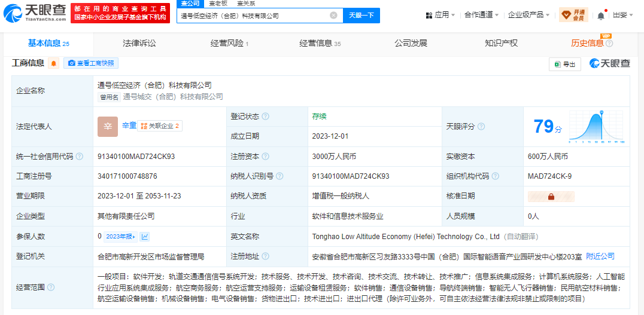Expand the 合作通道 dropdown
Image resolution: width=644 pixels, height=315 pixels.
click(481, 15)
